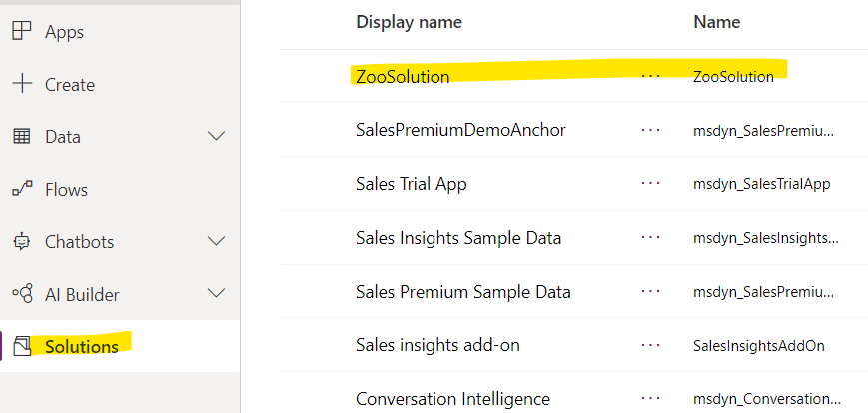Expand the Data section chevron
Viewport: 868px width, 413px height.
coord(216,136)
